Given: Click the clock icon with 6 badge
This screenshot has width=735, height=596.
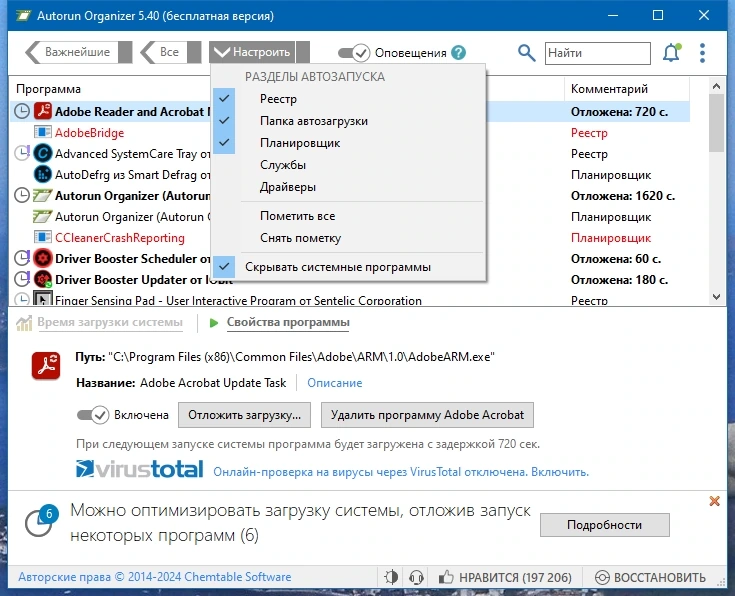Looking at the screenshot, I should [41, 521].
